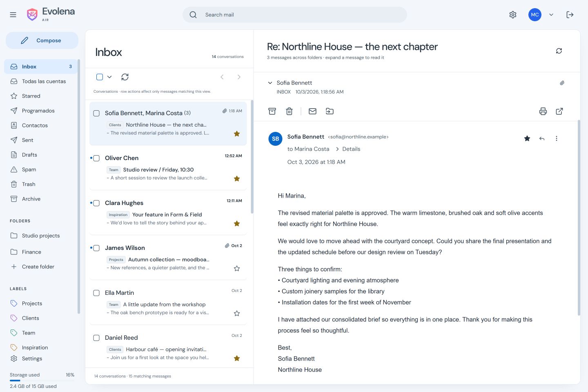Tick the Ella Martin conversation checkbox
Screen dimensions: 588x392
(x=96, y=293)
